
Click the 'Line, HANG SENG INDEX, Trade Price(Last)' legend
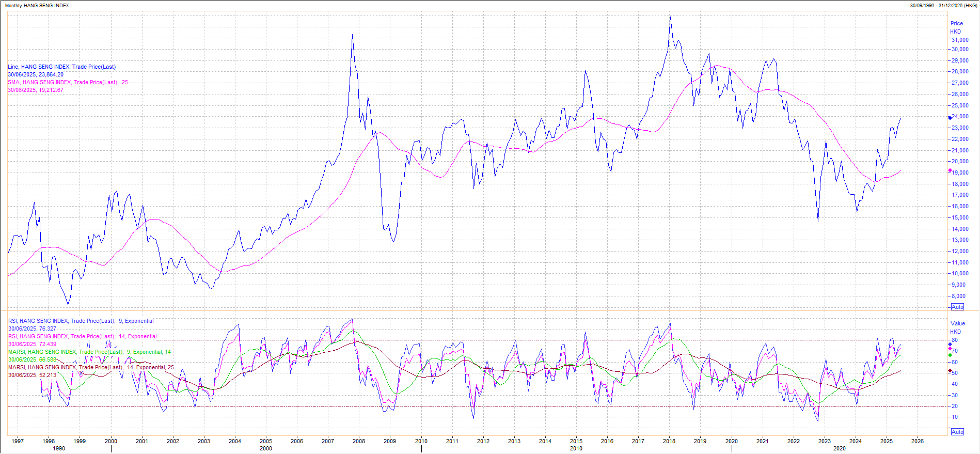coord(61,67)
